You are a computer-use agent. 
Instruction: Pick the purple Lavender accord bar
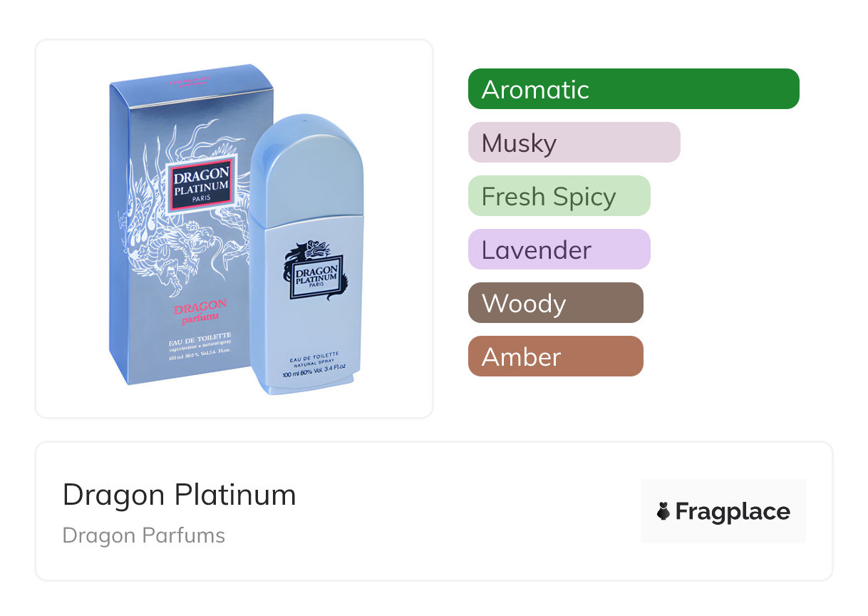tap(559, 250)
